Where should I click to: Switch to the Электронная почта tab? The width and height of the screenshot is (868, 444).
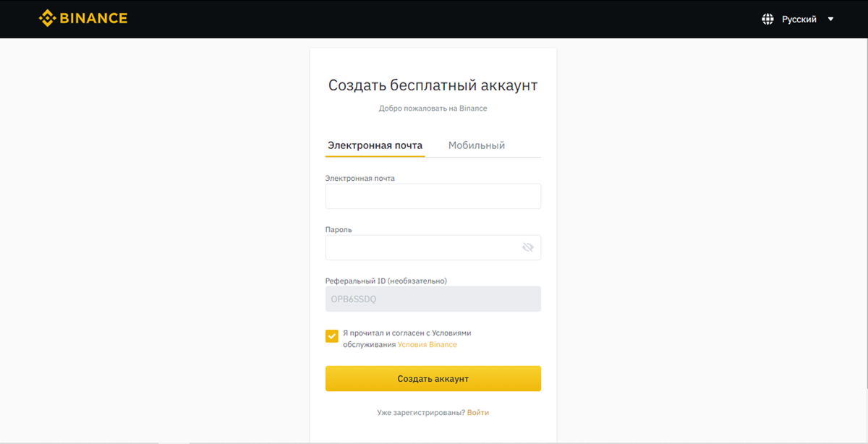[375, 145]
